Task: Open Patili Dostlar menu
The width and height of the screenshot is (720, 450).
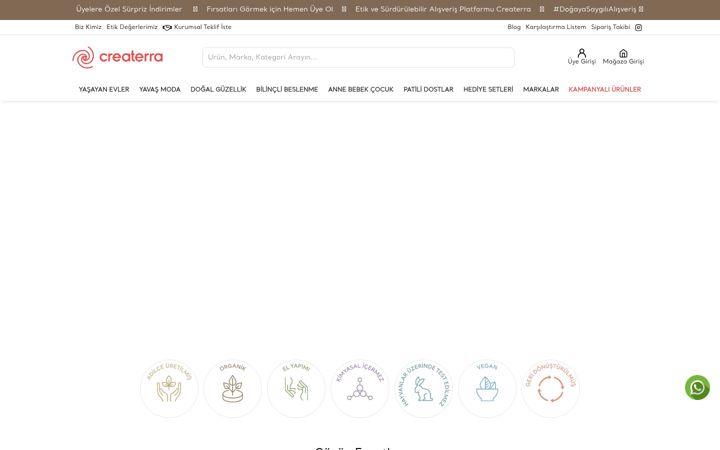Action: [428, 90]
